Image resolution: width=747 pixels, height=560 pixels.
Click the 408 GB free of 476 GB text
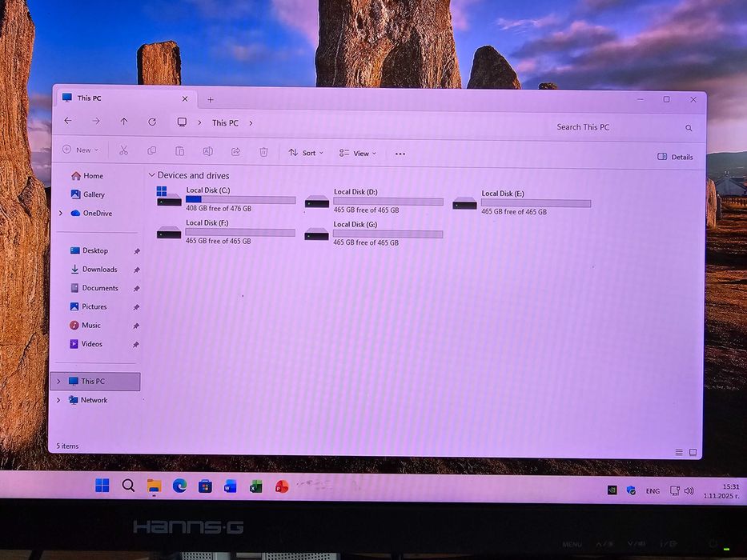click(219, 209)
